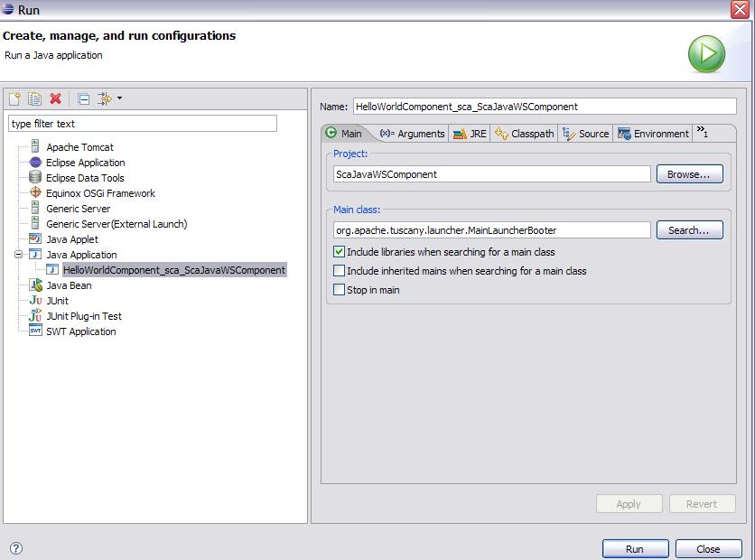Click the Eclipse Application icon

point(35,163)
